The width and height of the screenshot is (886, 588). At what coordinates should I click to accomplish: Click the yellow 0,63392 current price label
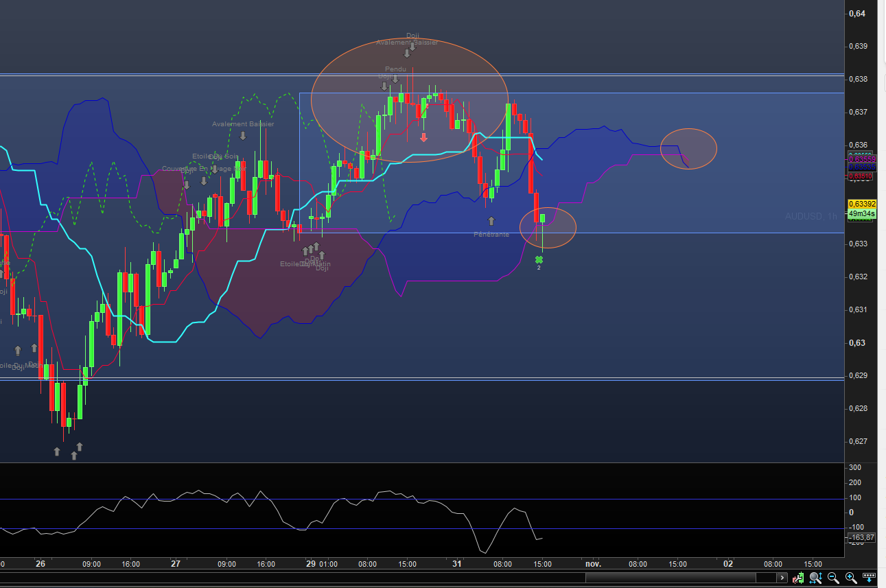coord(861,204)
